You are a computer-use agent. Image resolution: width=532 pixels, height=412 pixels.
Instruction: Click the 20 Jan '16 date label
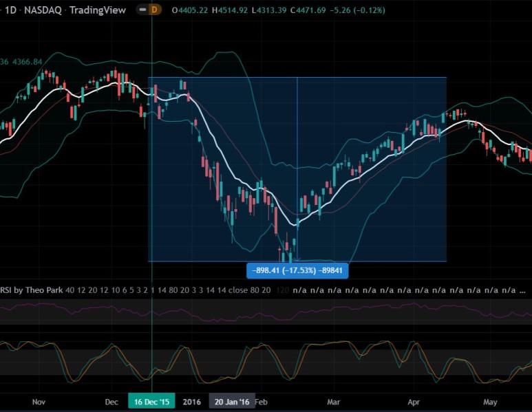[x=232, y=402]
